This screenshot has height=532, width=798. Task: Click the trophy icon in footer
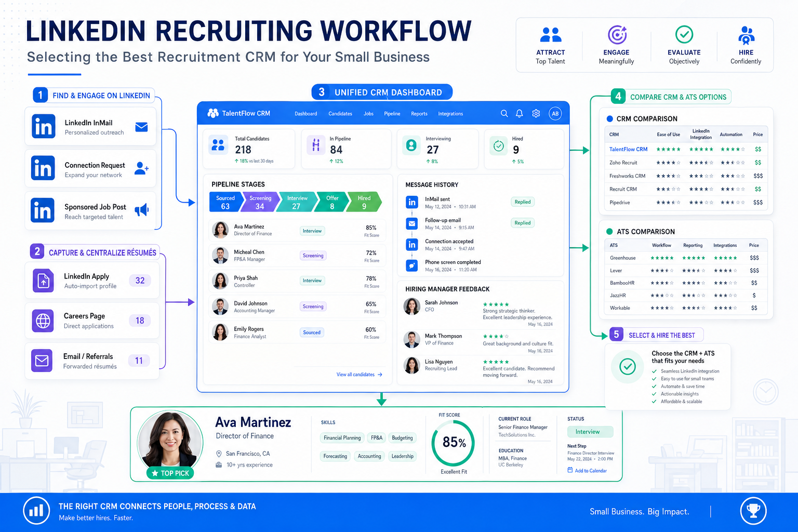pos(753,511)
